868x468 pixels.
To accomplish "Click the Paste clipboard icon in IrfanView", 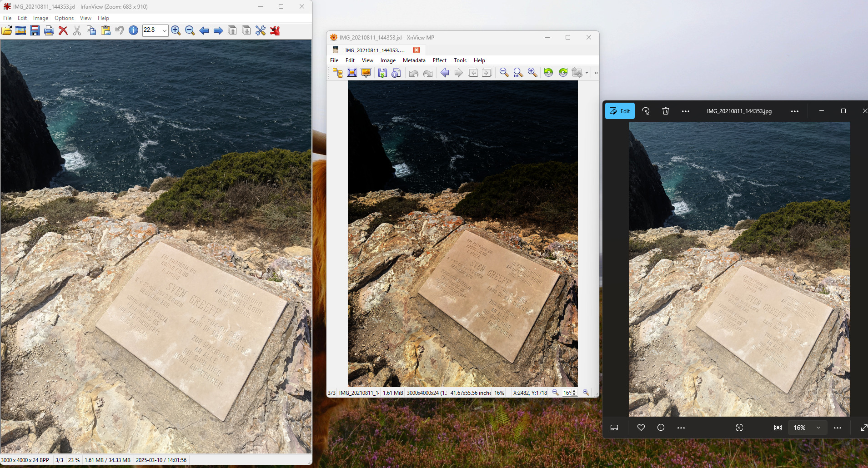I will (x=105, y=30).
